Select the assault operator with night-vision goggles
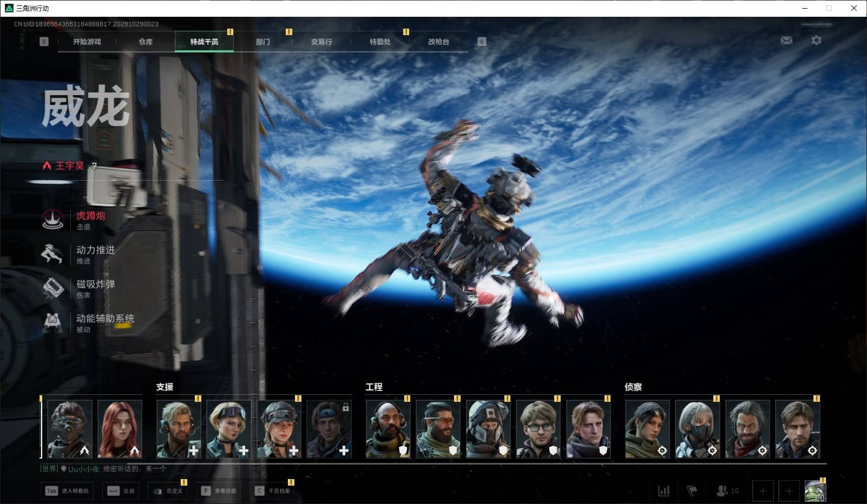The width and height of the screenshot is (867, 504). click(70, 429)
